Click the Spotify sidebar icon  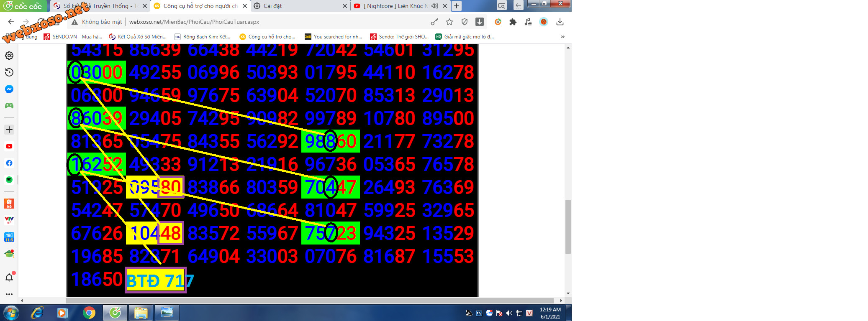tap(9, 180)
